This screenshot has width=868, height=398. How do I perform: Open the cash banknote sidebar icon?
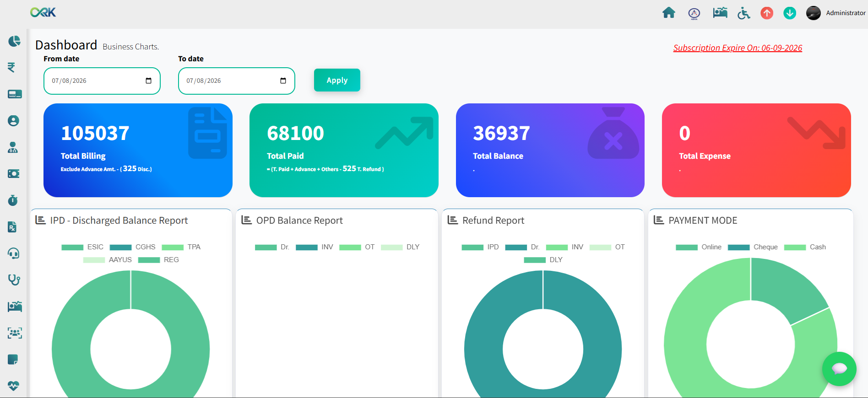(14, 174)
